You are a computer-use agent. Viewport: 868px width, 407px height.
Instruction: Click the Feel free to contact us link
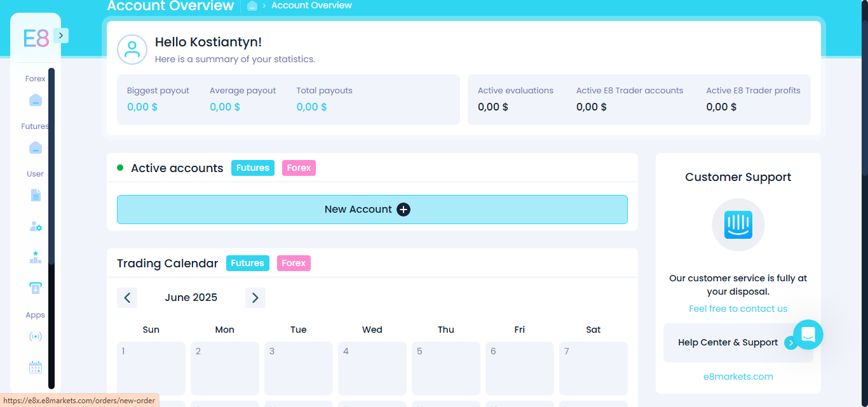tap(738, 309)
